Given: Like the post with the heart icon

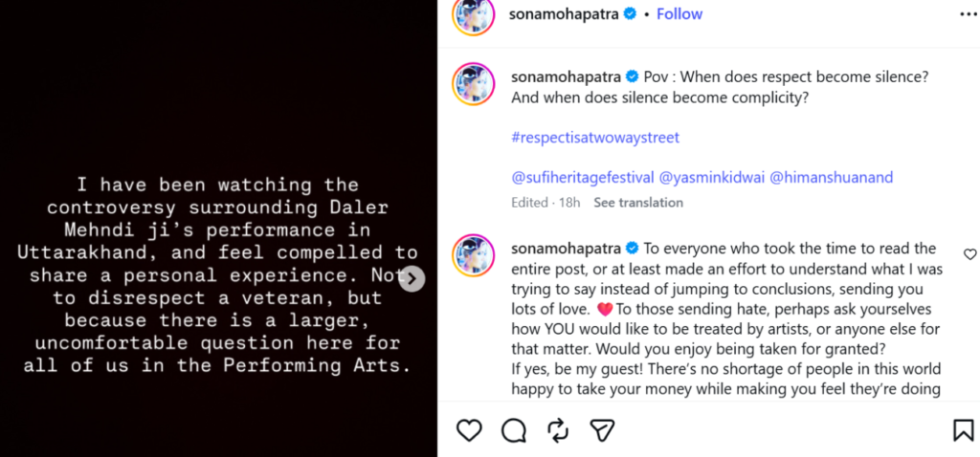Looking at the screenshot, I should [469, 430].
